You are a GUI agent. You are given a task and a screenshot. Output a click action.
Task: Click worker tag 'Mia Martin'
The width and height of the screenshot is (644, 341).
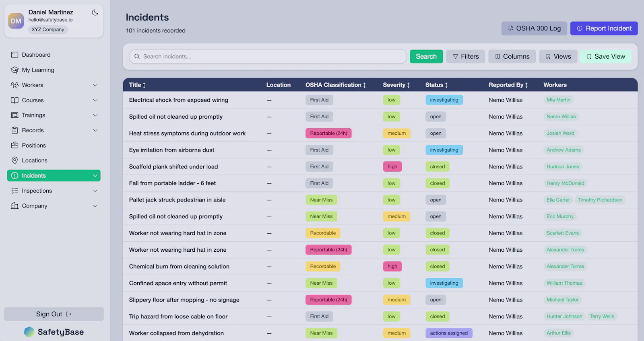pos(558,100)
